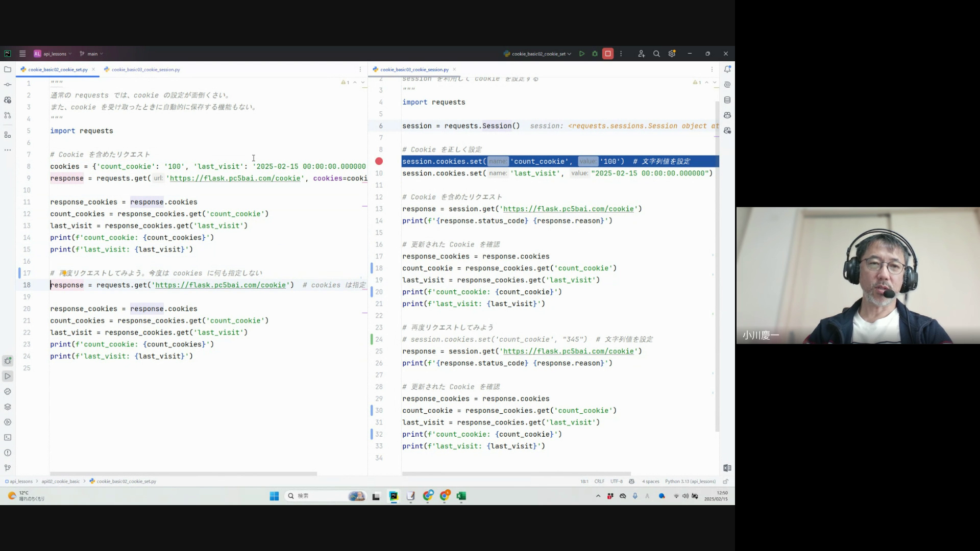Expand the api_lessons project dropdown
The height and width of the screenshot is (551, 980).
click(x=54, y=54)
